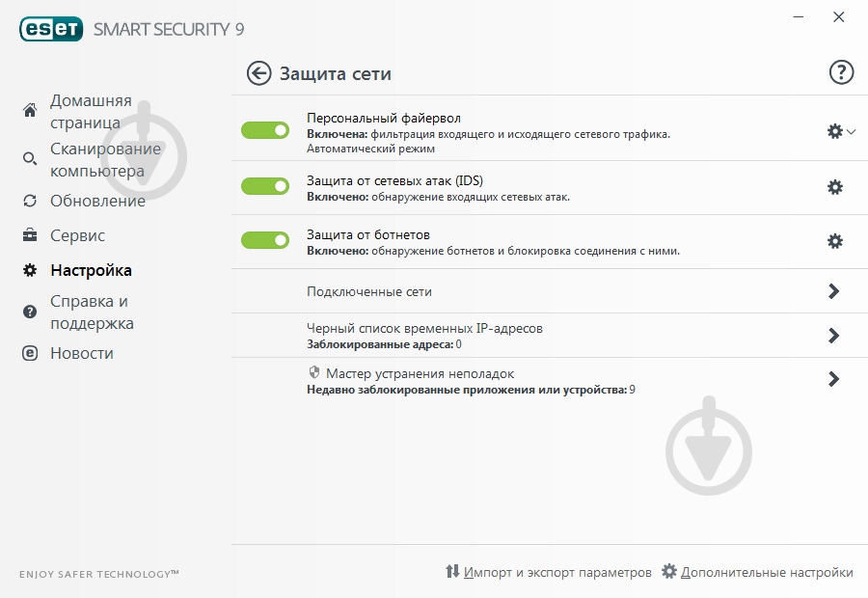Toggle off Защита от ботнетов
Image resolution: width=868 pixels, height=598 pixels.
tap(264, 241)
